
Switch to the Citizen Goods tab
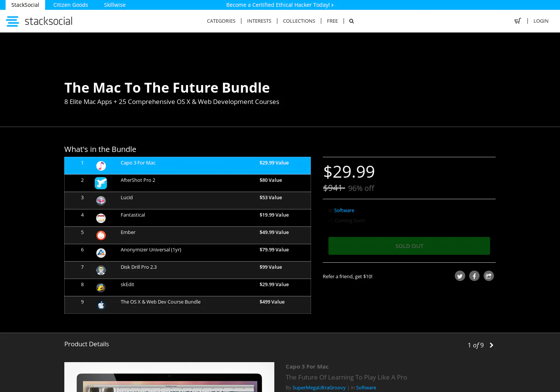[71, 5]
